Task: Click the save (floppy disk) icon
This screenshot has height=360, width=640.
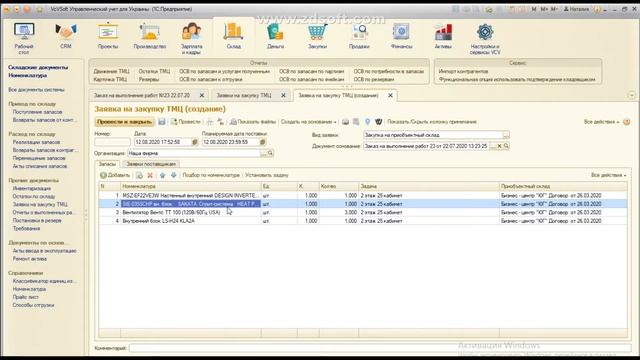Action: click(162, 122)
